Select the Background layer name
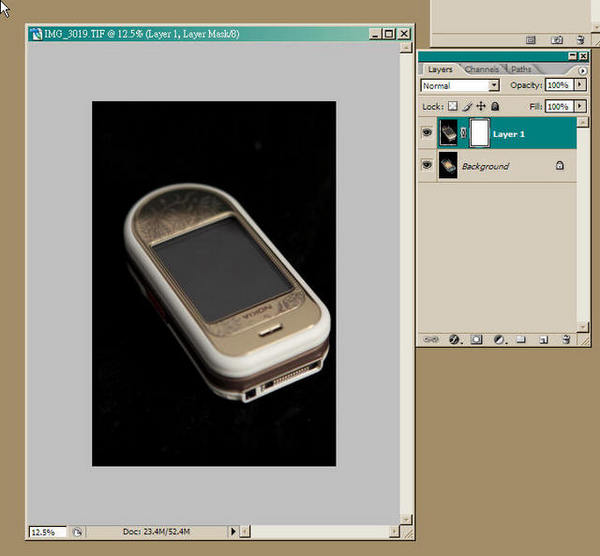The image size is (600, 556). coord(485,166)
